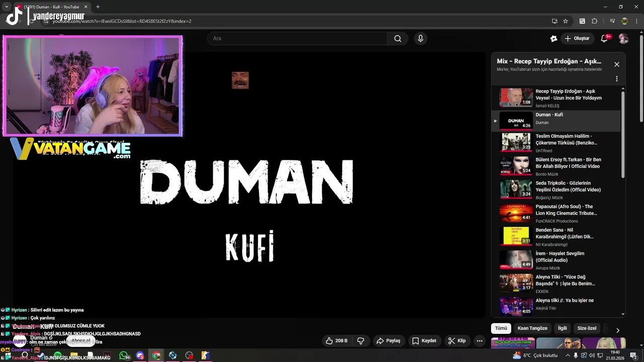The height and width of the screenshot is (362, 644).
Task: Play Benden Sana - Nil Karaibrahimgil video
Action: tap(557, 236)
